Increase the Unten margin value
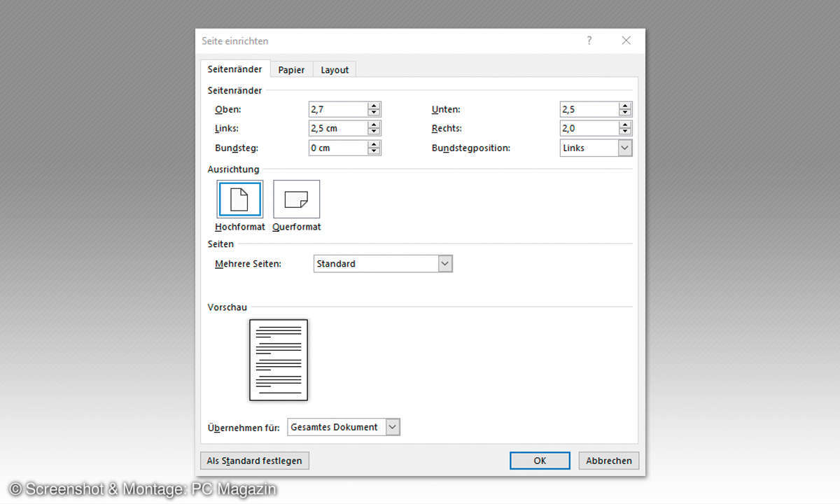Image resolution: width=840 pixels, height=504 pixels. (x=625, y=106)
